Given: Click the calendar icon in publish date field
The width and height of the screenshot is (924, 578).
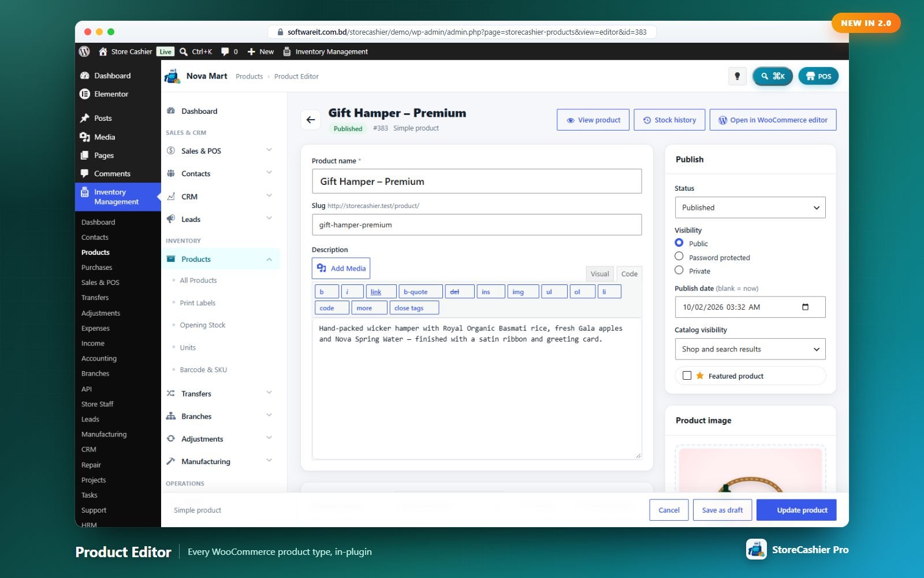Looking at the screenshot, I should pyautogui.click(x=806, y=307).
